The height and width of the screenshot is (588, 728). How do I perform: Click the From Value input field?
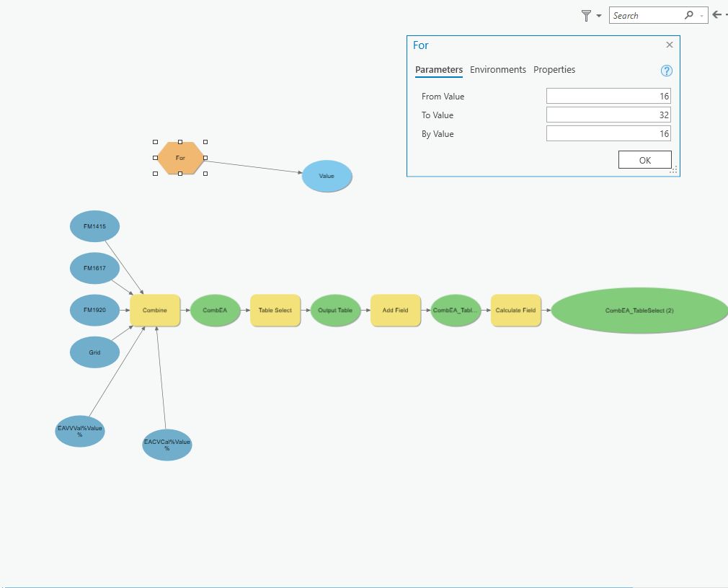(608, 96)
